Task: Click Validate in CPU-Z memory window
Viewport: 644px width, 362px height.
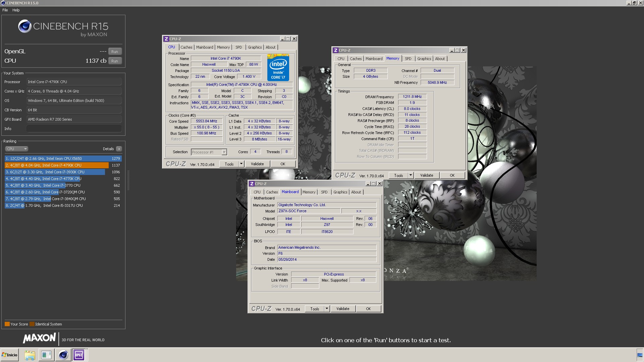Action: [427, 175]
